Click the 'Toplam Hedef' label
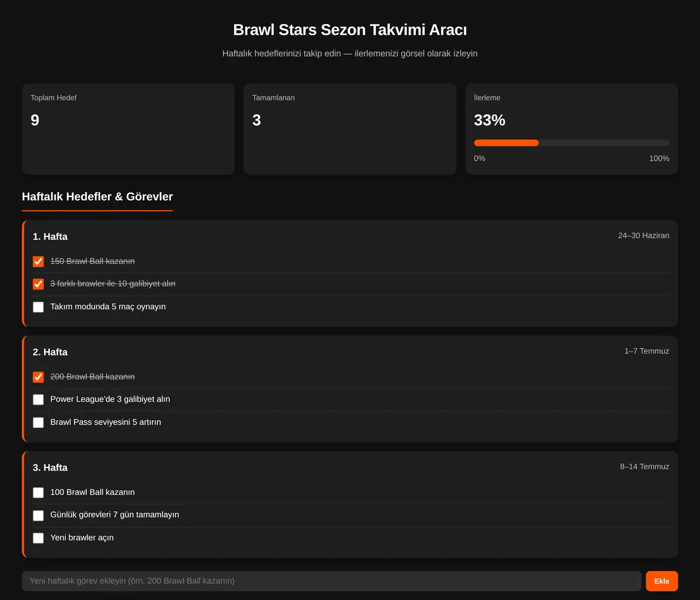This screenshot has width=700, height=600. point(54,98)
